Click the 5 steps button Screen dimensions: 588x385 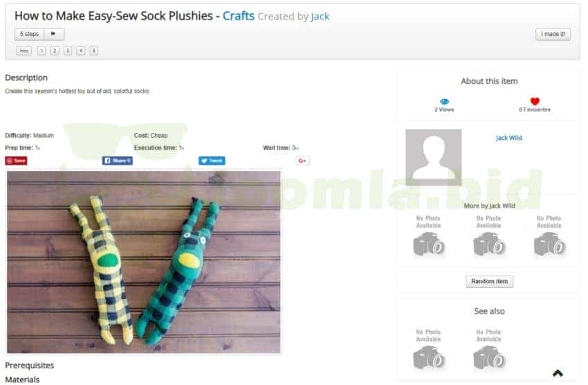click(29, 34)
